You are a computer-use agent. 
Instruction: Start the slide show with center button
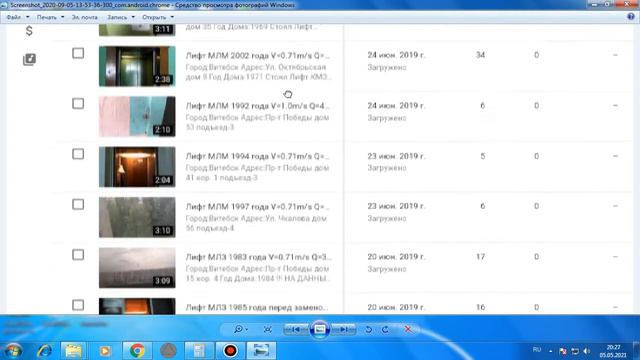tap(320, 329)
